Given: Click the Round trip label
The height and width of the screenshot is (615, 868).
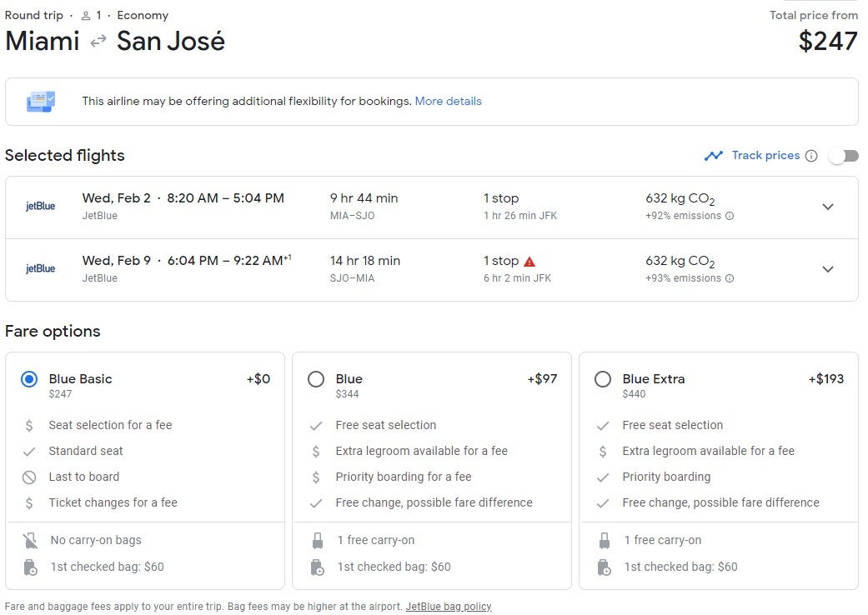Looking at the screenshot, I should (x=34, y=16).
